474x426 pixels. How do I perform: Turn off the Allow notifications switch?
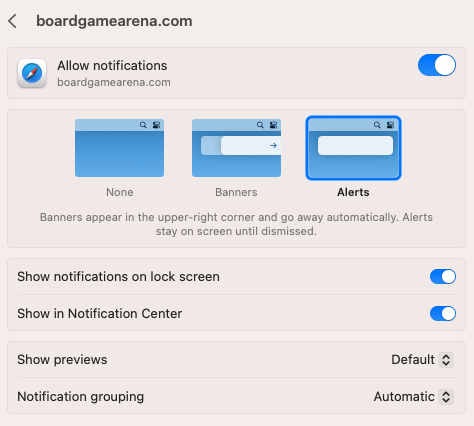pos(437,65)
